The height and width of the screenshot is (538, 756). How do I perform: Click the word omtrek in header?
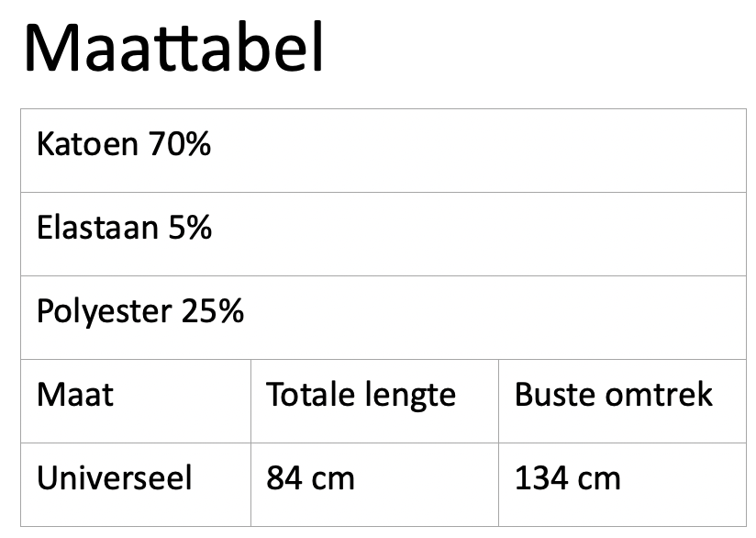pyautogui.click(x=659, y=394)
